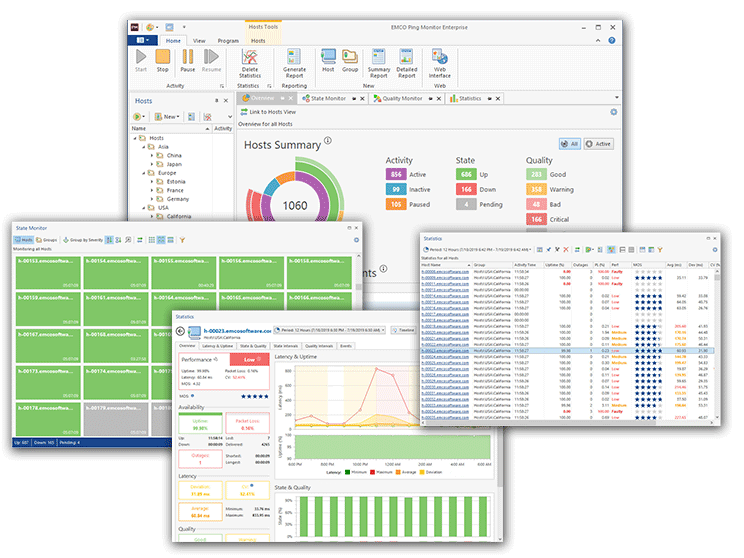
Task: Open settings gear in Statistics table window
Action: (x=715, y=250)
